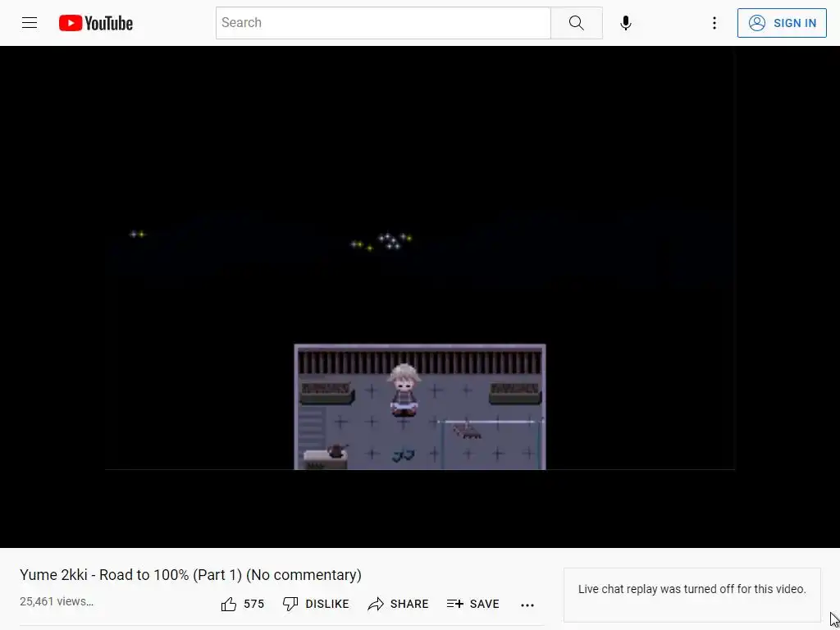
Task: Open the hamburger guide menu
Action: tap(30, 23)
